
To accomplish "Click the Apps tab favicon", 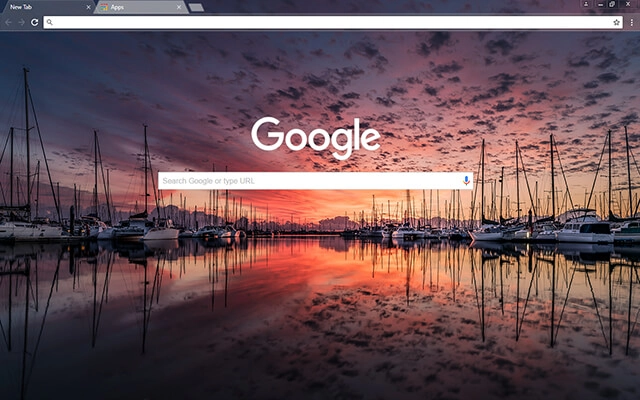I will (105, 7).
